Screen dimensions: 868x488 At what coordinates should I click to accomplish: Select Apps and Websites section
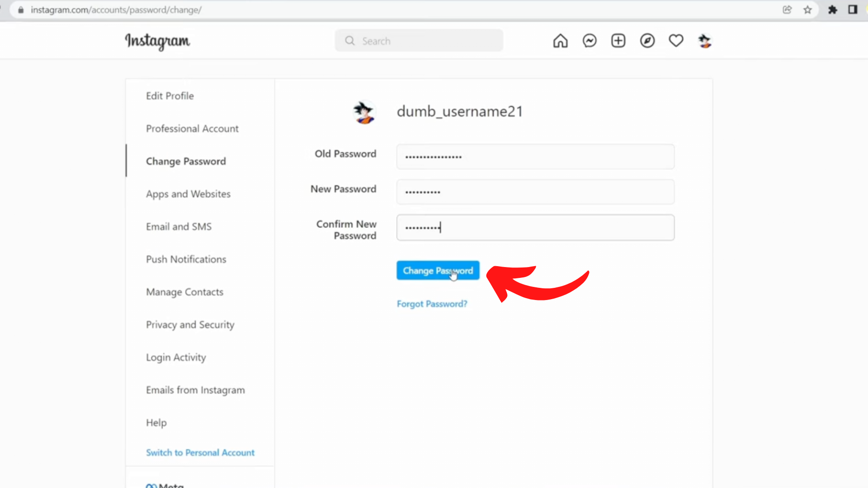(x=188, y=193)
